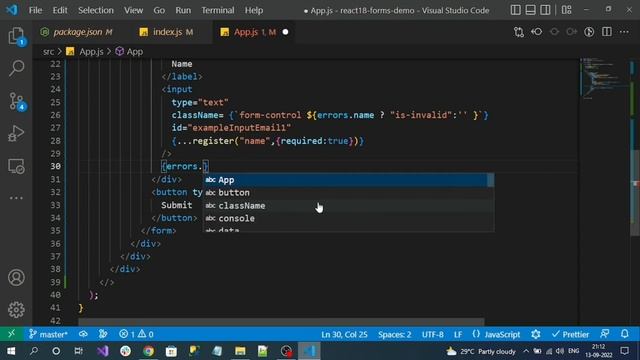Image resolution: width=640 pixels, height=360 pixels.
Task: Open the Remote Explorer view
Action: point(16,166)
